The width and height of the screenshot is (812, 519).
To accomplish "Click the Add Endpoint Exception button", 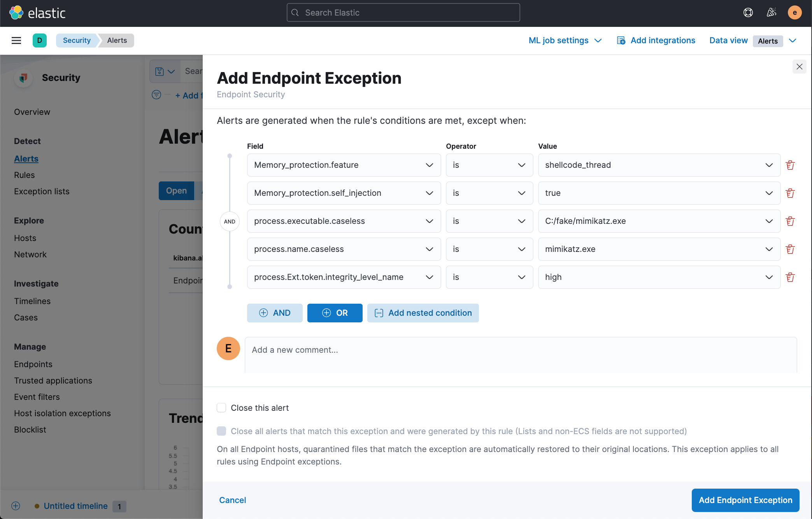I will click(745, 500).
